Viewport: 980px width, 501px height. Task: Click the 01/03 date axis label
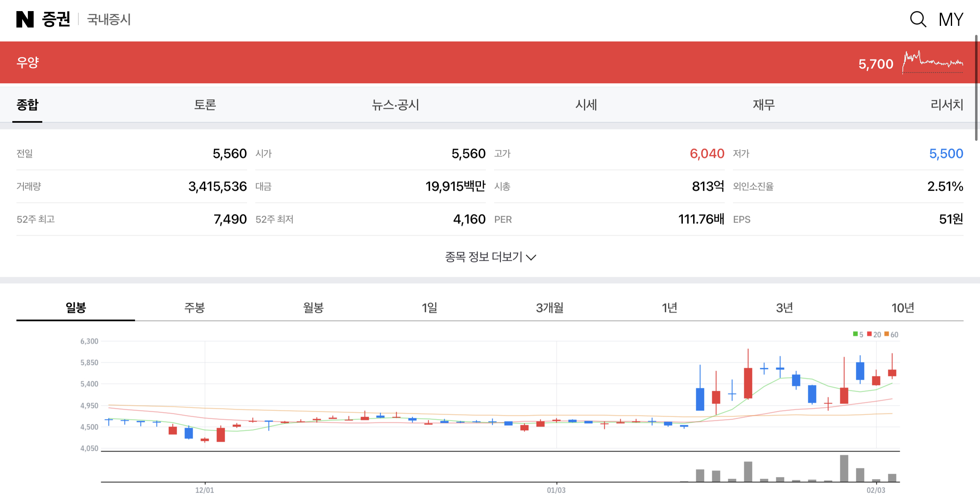556,490
